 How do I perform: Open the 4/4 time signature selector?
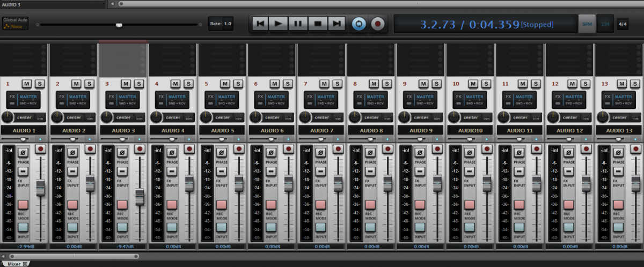(622, 24)
